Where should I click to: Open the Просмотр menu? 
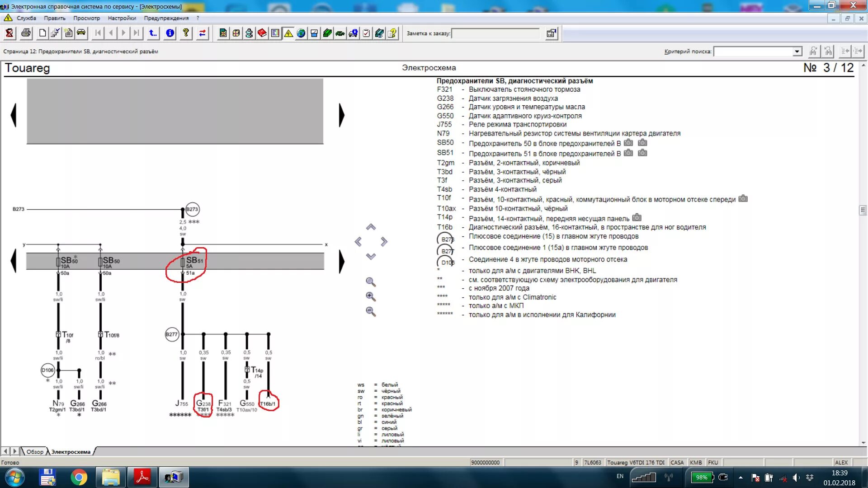coord(86,18)
